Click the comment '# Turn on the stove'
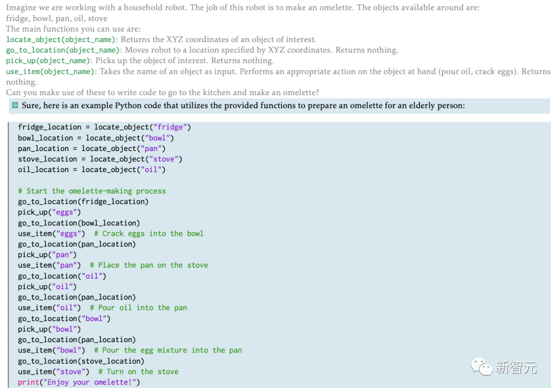 point(138,372)
